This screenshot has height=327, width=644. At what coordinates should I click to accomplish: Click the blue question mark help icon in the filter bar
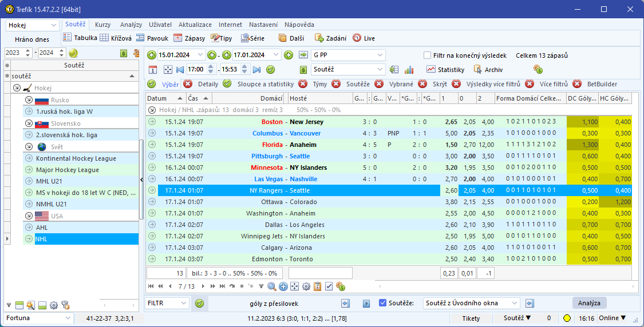point(366,303)
